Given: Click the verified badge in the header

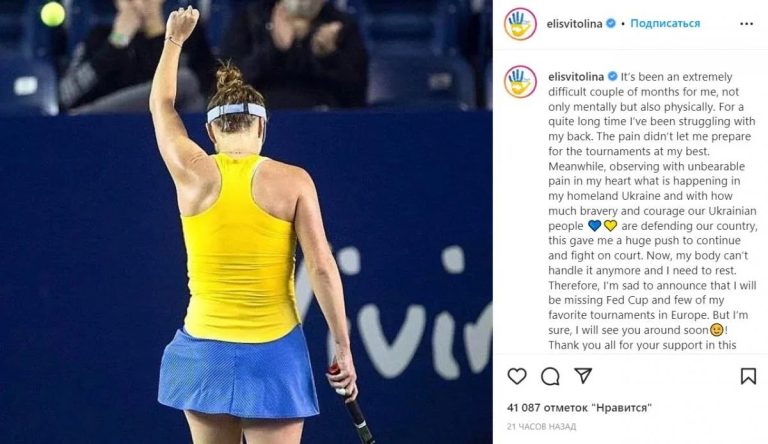Looking at the screenshot, I should click(611, 23).
